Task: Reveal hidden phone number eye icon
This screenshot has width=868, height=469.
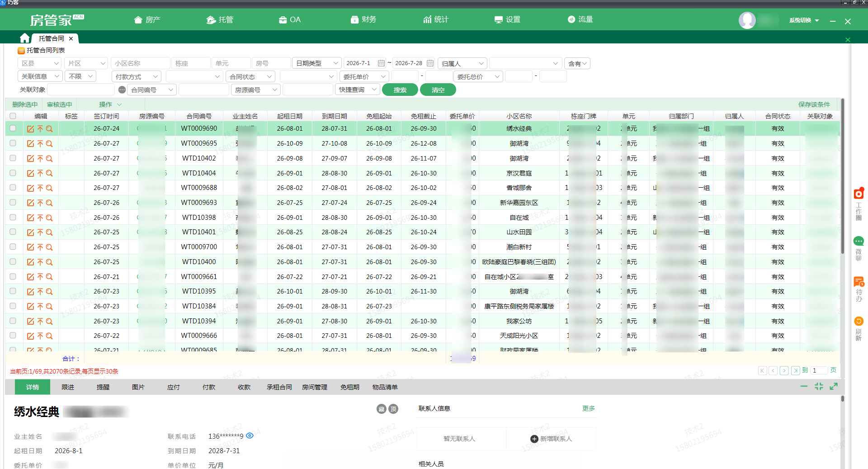Action: pos(250,436)
